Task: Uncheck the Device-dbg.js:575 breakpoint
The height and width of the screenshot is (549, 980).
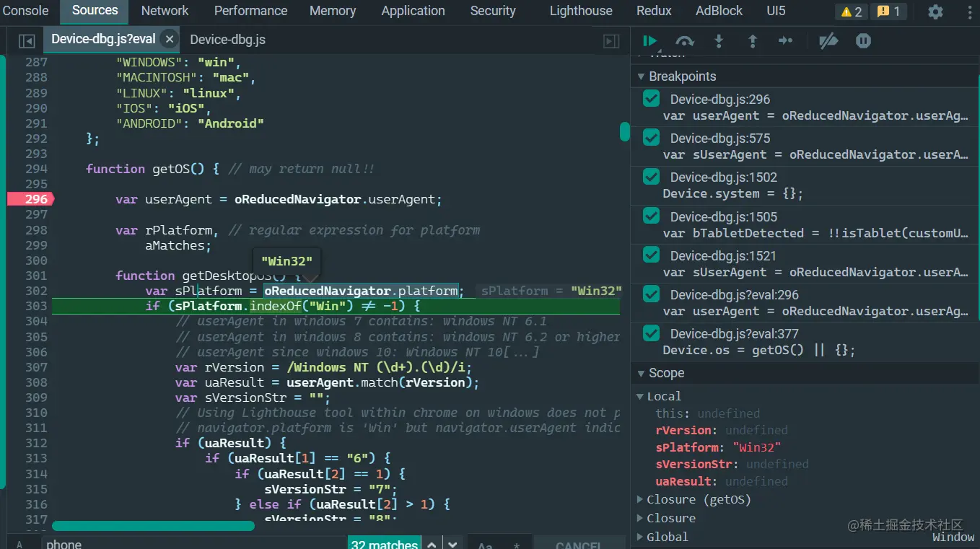Action: (x=652, y=138)
